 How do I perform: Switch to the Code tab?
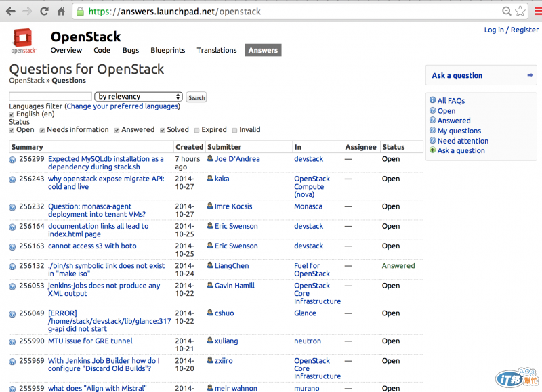[102, 50]
